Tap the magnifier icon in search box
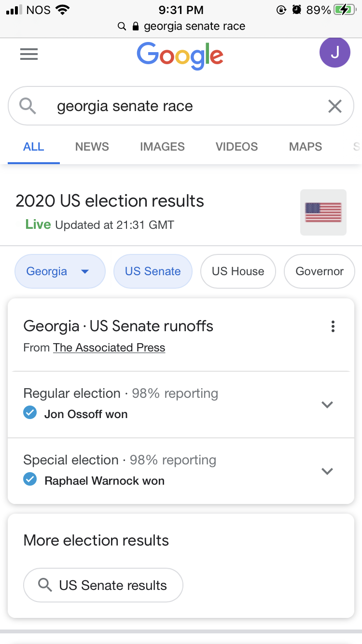Image resolution: width=362 pixels, height=644 pixels. coord(28,106)
